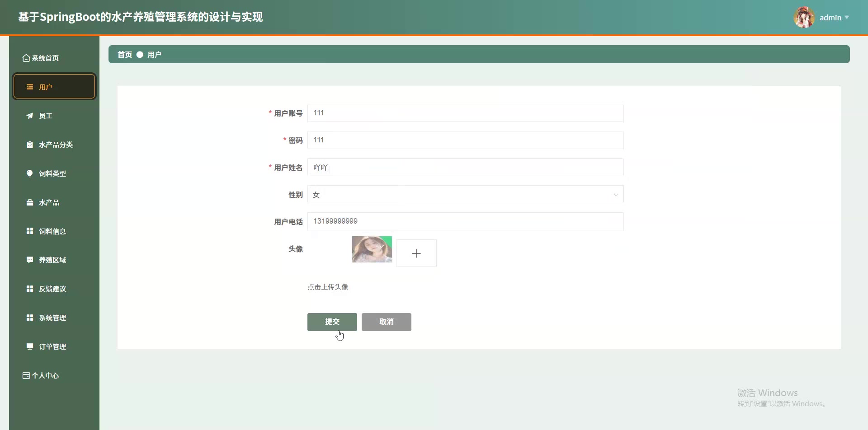
Task: Expand the 性别 gender select box
Action: [x=466, y=194]
